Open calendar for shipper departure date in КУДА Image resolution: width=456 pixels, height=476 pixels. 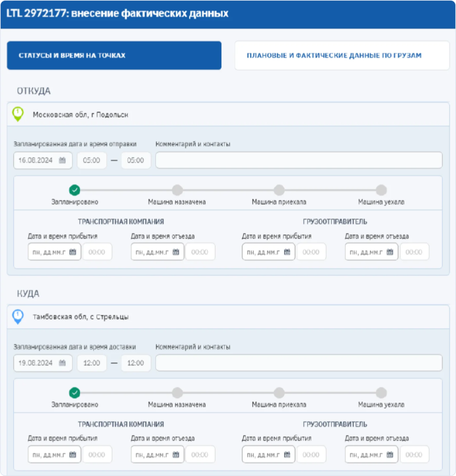pos(390,455)
